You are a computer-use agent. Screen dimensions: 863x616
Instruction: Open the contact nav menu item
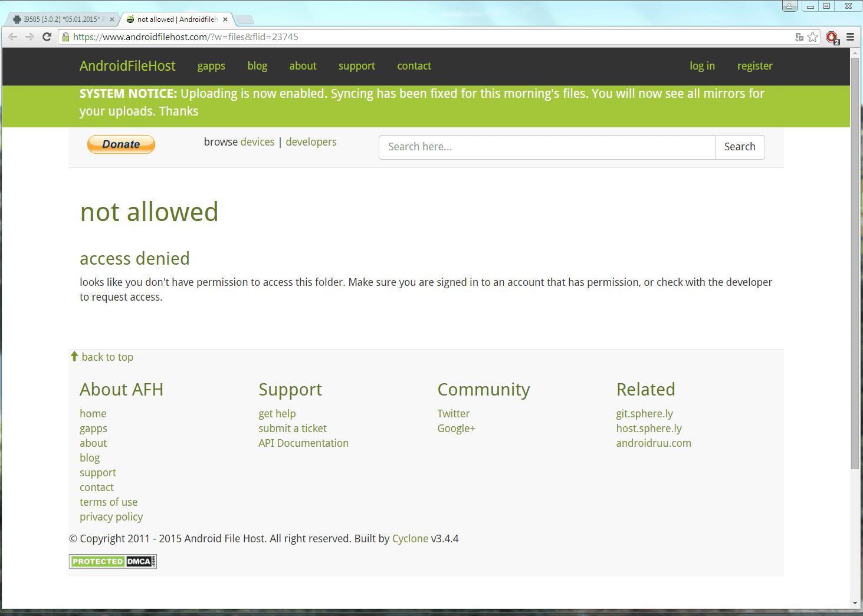click(414, 66)
